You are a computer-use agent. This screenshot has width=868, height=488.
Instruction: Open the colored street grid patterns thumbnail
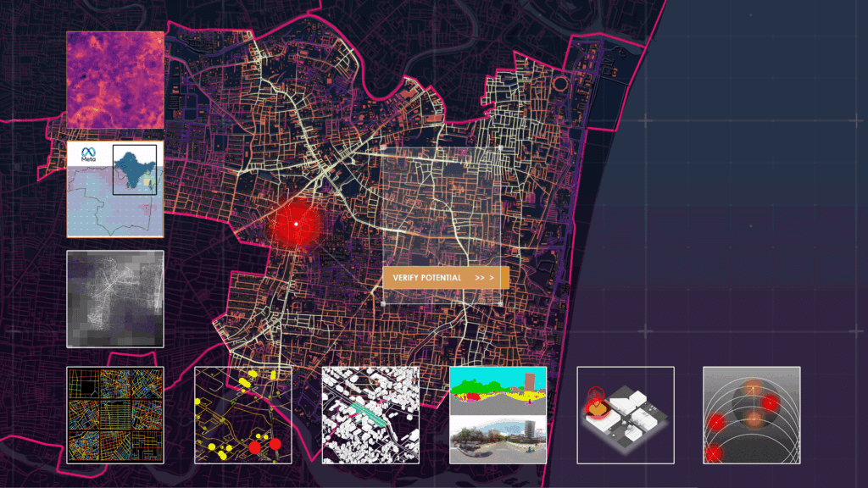coord(115,415)
